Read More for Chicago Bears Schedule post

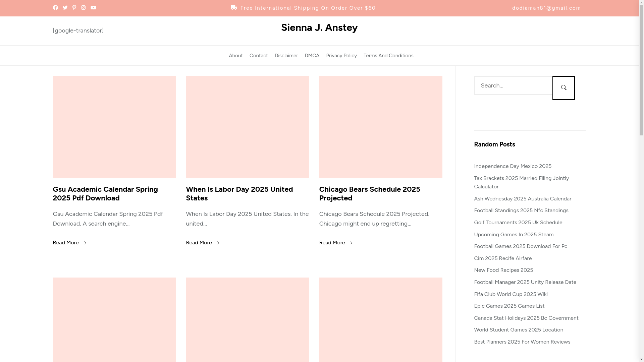pos(336,243)
